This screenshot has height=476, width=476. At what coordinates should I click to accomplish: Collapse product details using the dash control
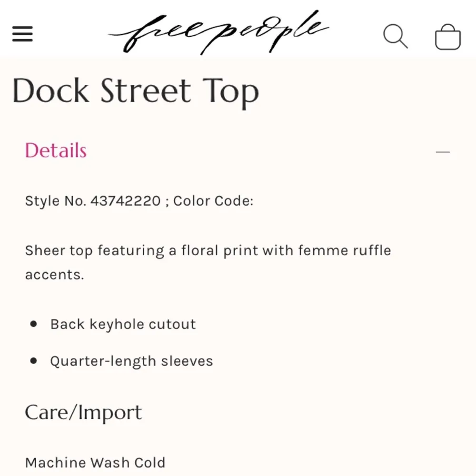pos(443,151)
